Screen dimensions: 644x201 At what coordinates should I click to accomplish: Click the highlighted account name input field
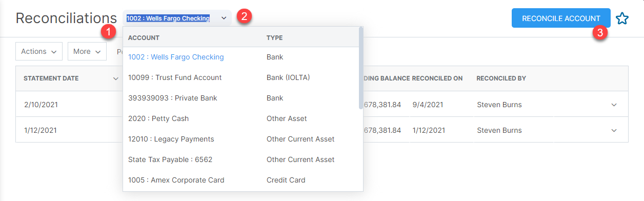168,18
